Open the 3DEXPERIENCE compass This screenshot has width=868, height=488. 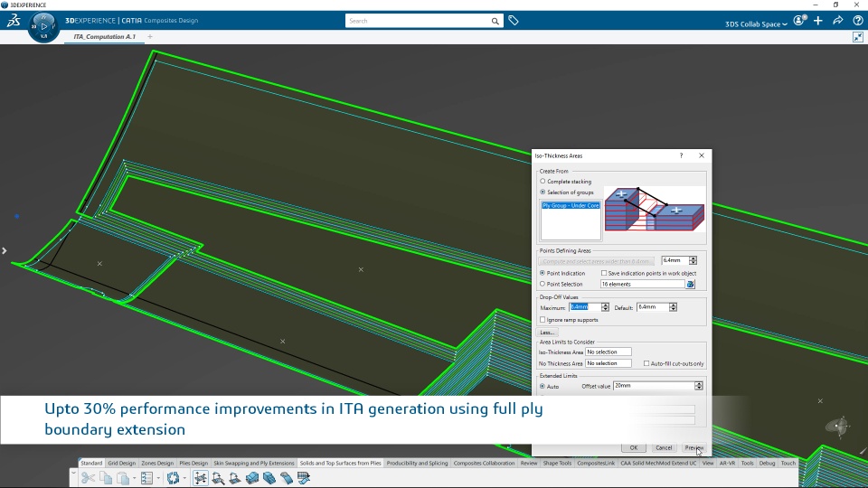pyautogui.click(x=43, y=26)
